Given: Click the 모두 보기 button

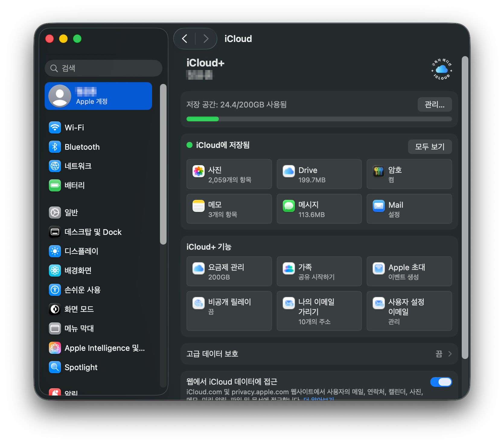Looking at the screenshot, I should point(430,147).
